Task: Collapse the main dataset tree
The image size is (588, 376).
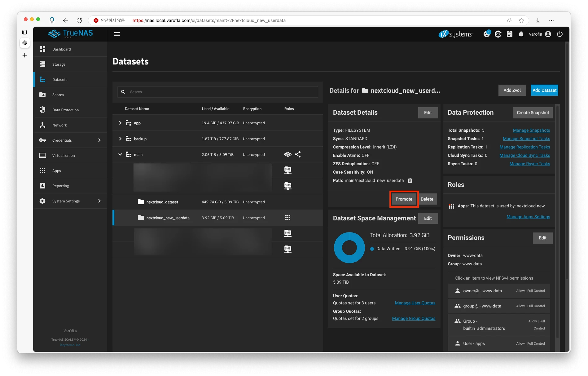Action: tap(120, 154)
